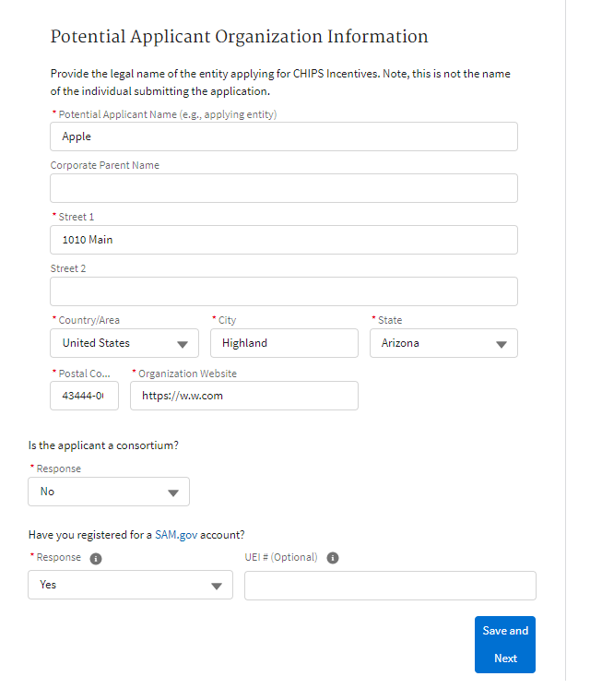
Task: Click the 'Corporate Parent Name' label text
Action: click(104, 165)
